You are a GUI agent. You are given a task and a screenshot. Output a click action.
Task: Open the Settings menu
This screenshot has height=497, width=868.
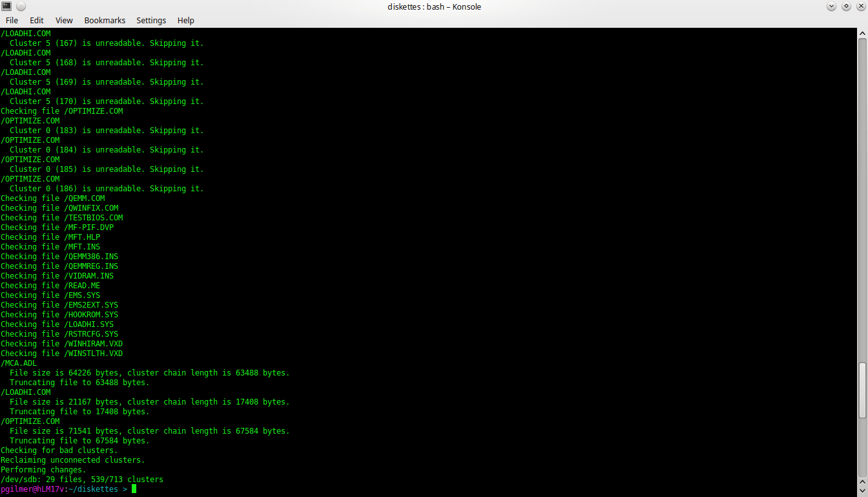click(151, 21)
